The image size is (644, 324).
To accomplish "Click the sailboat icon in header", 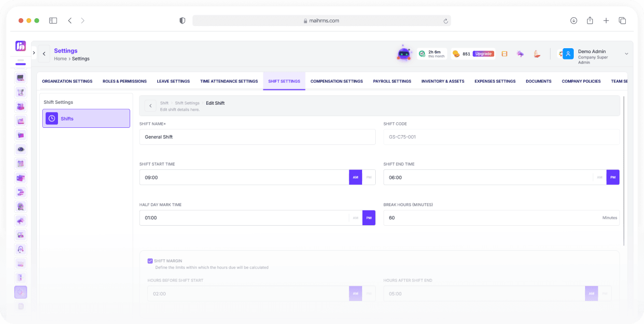I will [x=536, y=54].
